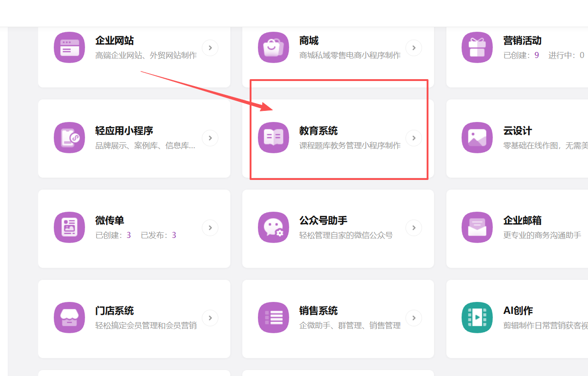Viewport: 588px width, 376px height.
Task: Click description 企微助手、群管理、销售管理
Action: tap(350, 325)
